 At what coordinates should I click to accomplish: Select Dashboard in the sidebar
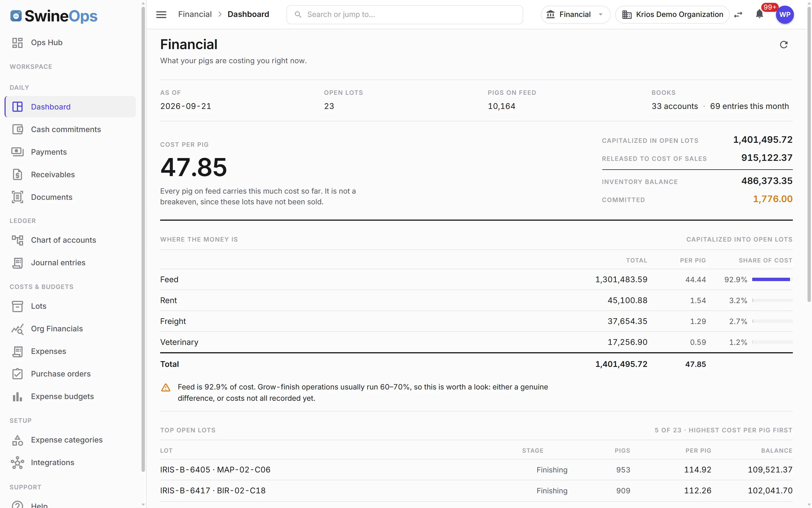pos(70,107)
